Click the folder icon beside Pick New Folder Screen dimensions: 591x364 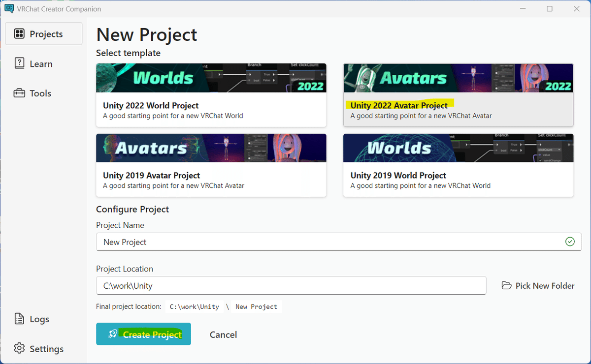coord(506,285)
